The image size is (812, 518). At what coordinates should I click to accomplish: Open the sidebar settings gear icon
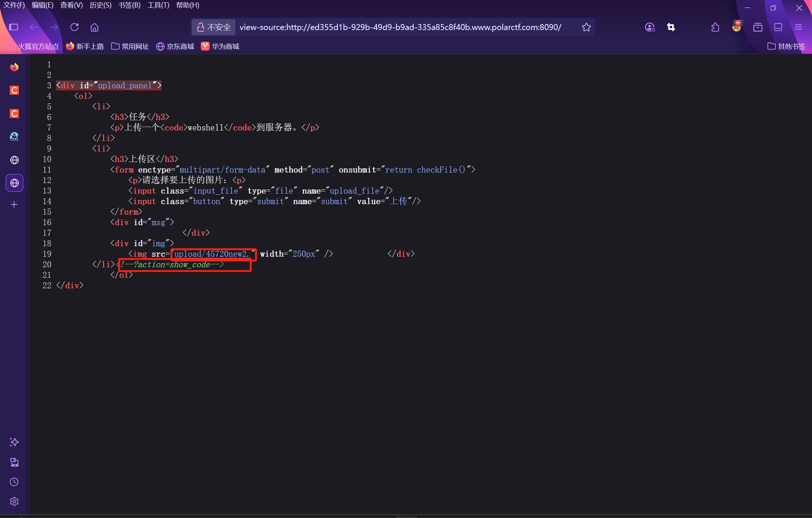[14, 501]
